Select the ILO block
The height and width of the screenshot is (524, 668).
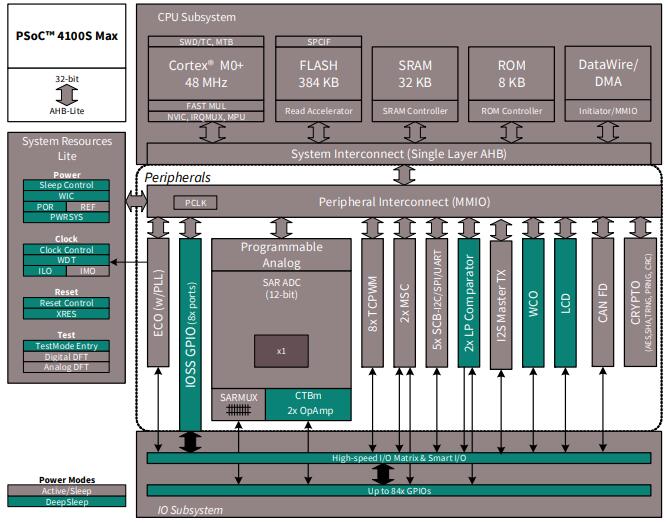[x=45, y=271]
